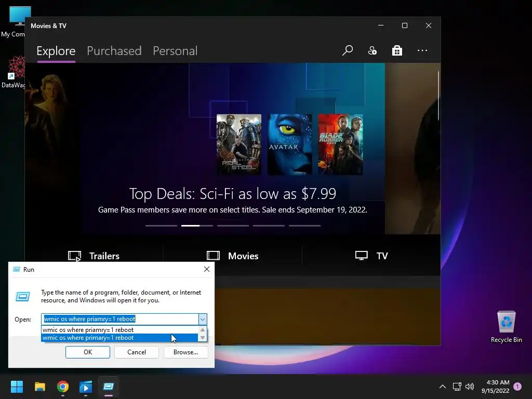Click the network tray icon
Image resolution: width=532 pixels, height=399 pixels.
[457, 387]
